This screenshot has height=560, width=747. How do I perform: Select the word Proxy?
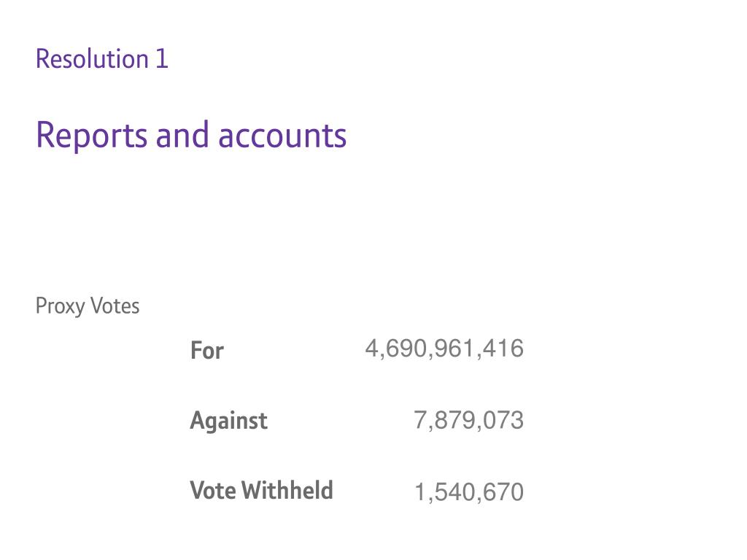[60, 307]
